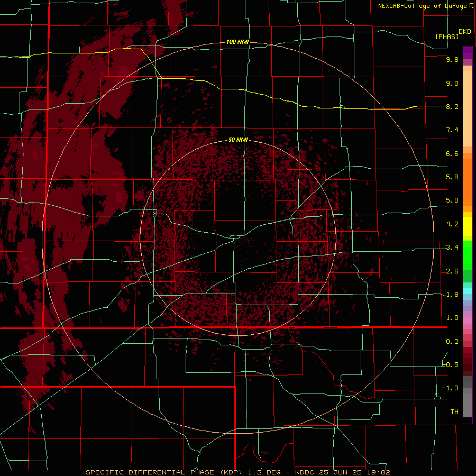Click the 5.8 scale value
This screenshot has width=476, height=476.
[452, 177]
